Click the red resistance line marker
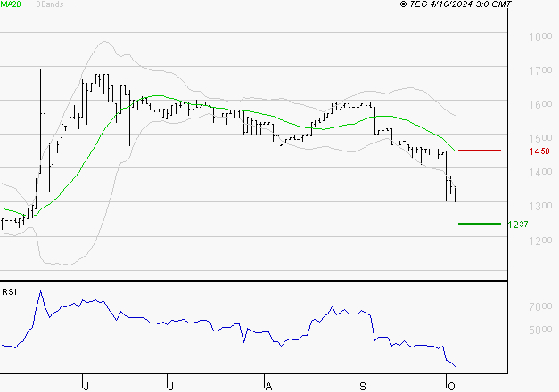 (480, 151)
